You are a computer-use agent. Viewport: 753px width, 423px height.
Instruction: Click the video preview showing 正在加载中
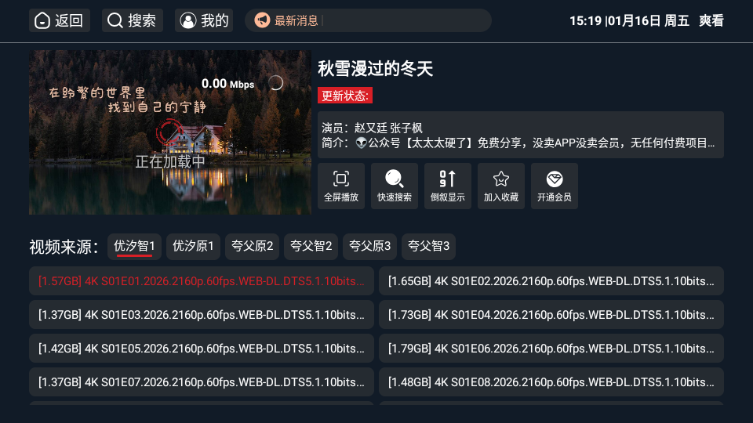pos(170,133)
